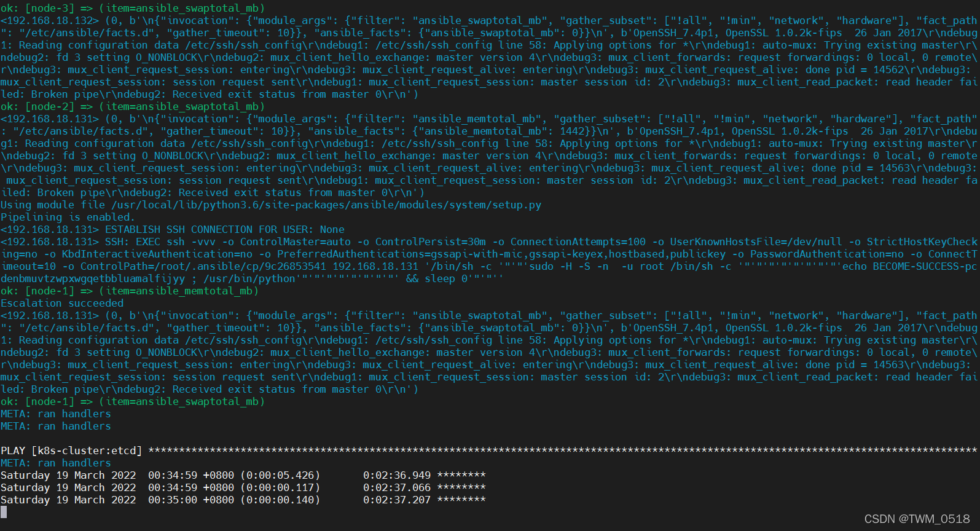Click the "Escalation succeeded" message

(x=62, y=303)
